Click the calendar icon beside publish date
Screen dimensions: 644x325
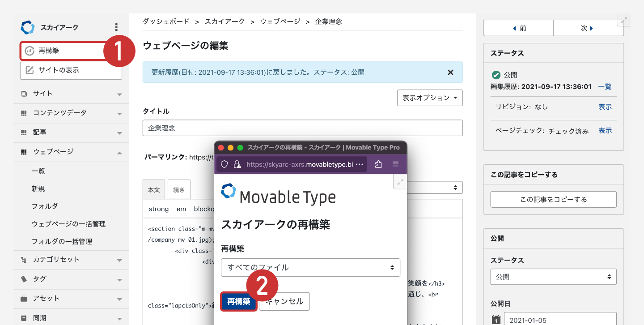496,320
